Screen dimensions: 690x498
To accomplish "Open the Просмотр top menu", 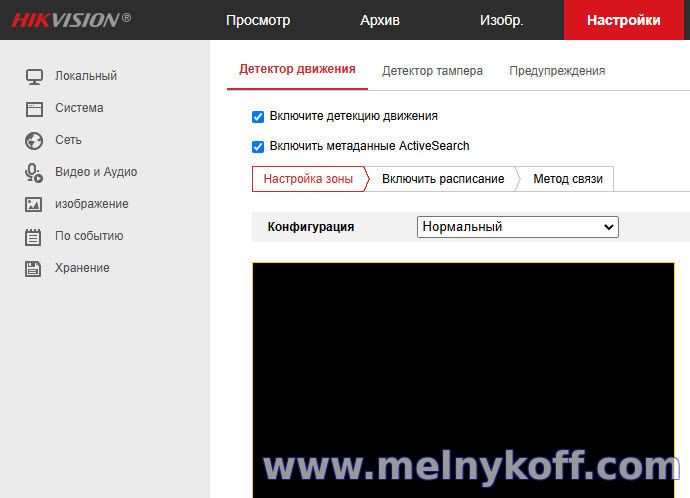I will 258,20.
